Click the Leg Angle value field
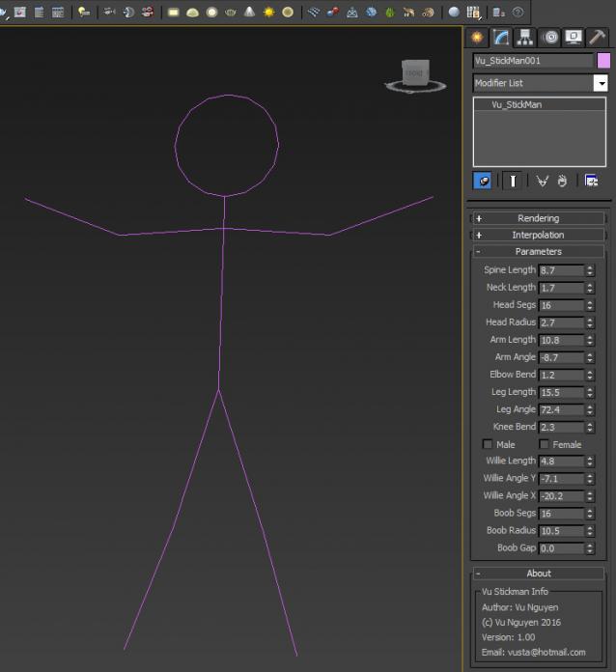The height and width of the screenshot is (672, 616). (x=561, y=409)
